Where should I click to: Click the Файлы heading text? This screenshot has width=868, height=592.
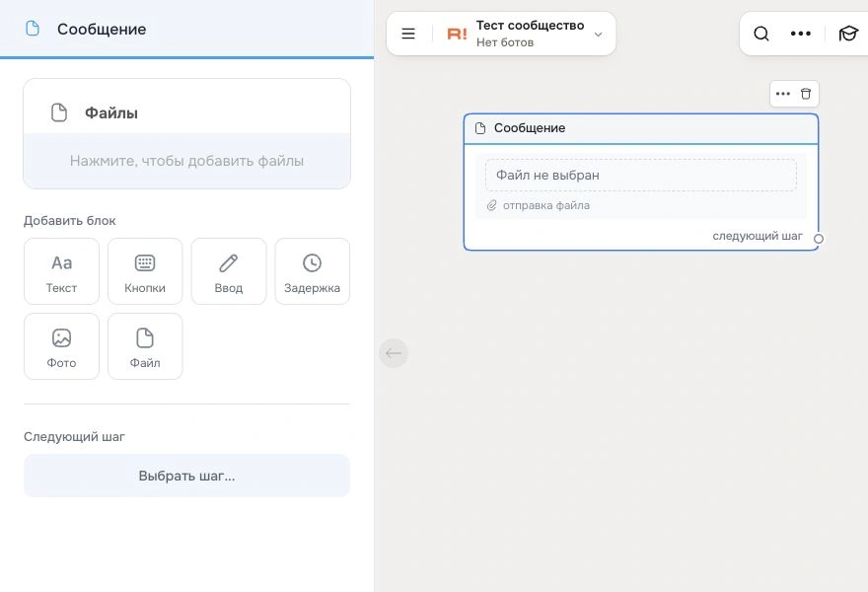111,112
